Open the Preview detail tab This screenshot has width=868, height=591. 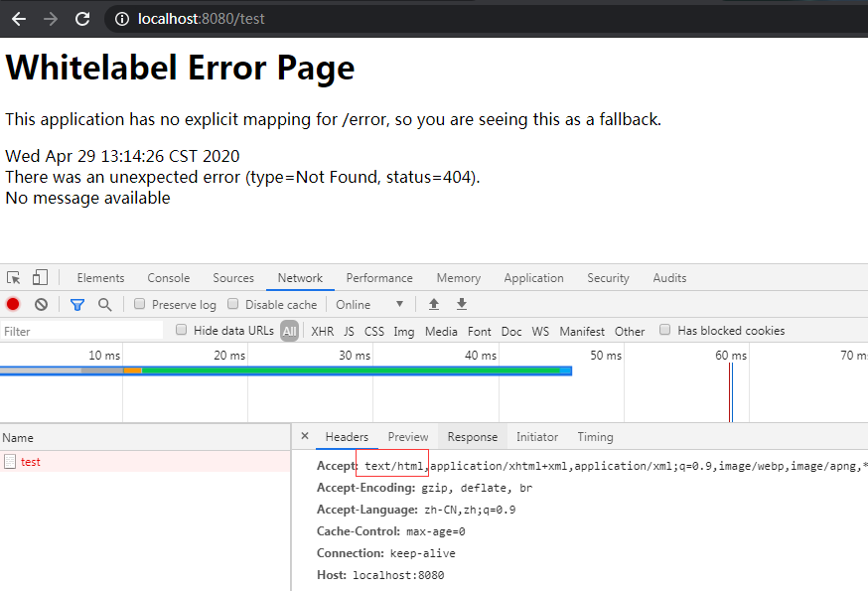(x=408, y=436)
